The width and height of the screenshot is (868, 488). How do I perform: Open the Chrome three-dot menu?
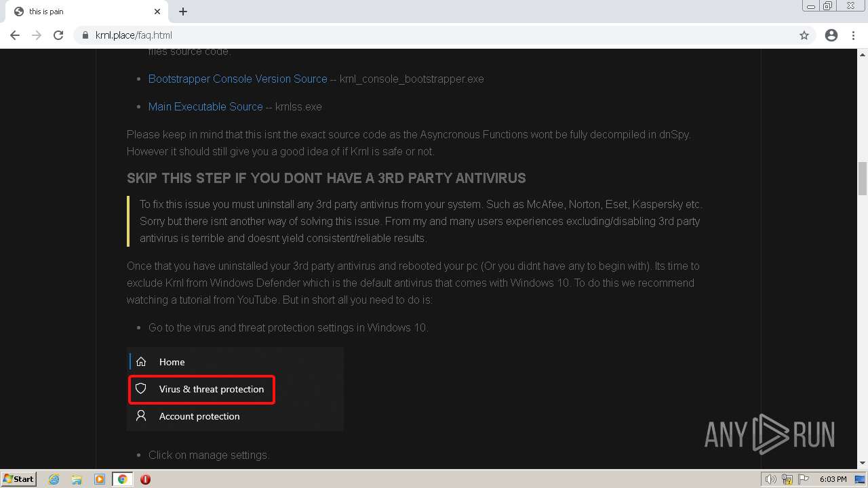[853, 35]
